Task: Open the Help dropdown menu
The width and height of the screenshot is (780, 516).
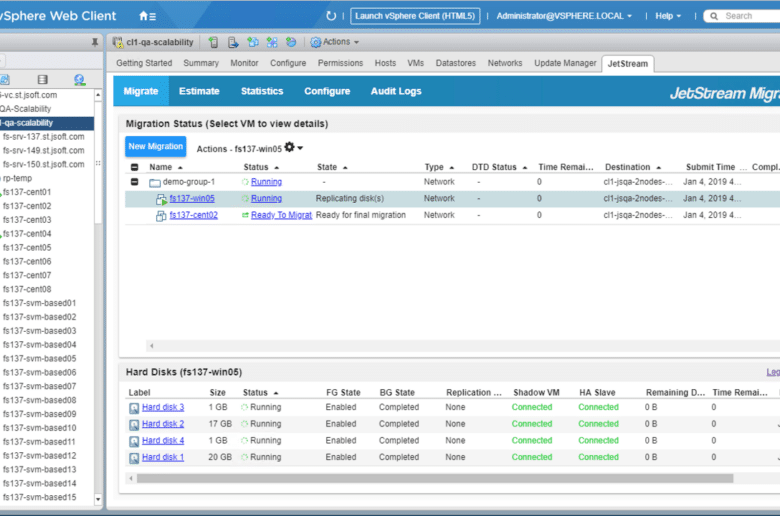Action: [x=668, y=16]
